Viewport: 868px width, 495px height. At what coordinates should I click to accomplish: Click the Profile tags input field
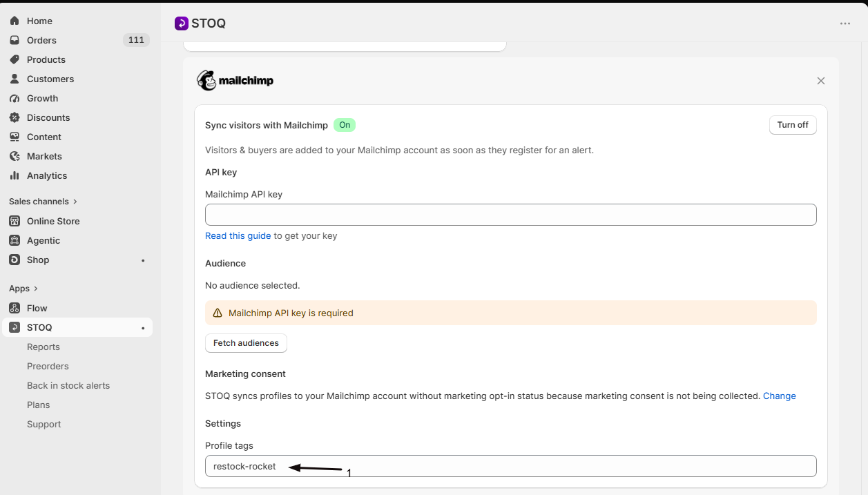tap(511, 466)
